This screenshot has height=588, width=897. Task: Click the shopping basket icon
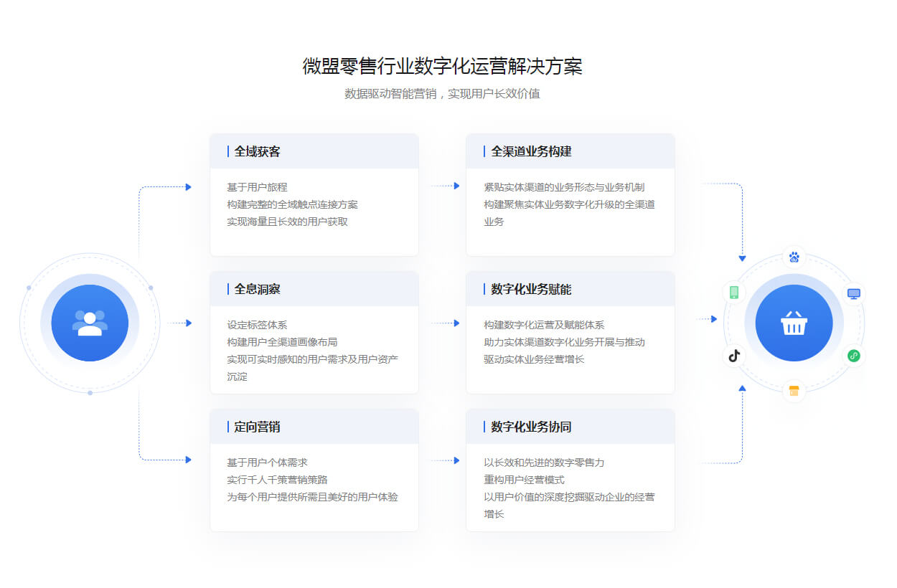[x=794, y=323]
